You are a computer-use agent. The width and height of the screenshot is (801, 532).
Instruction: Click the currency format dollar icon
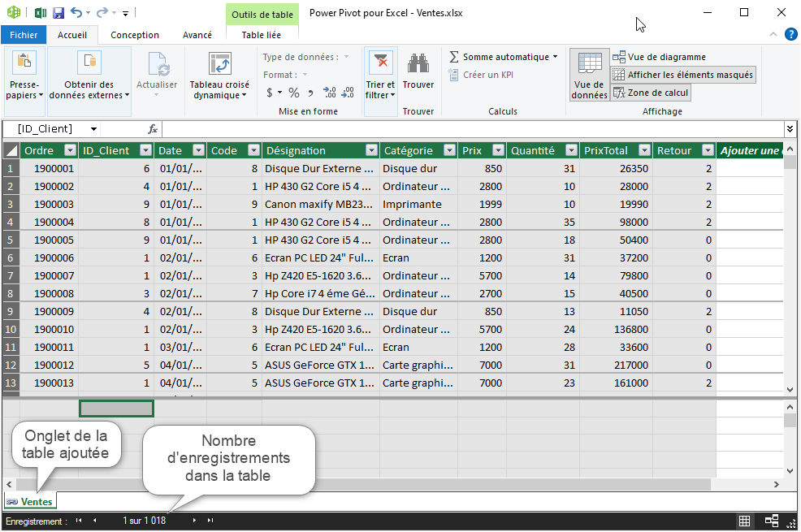tap(270, 93)
